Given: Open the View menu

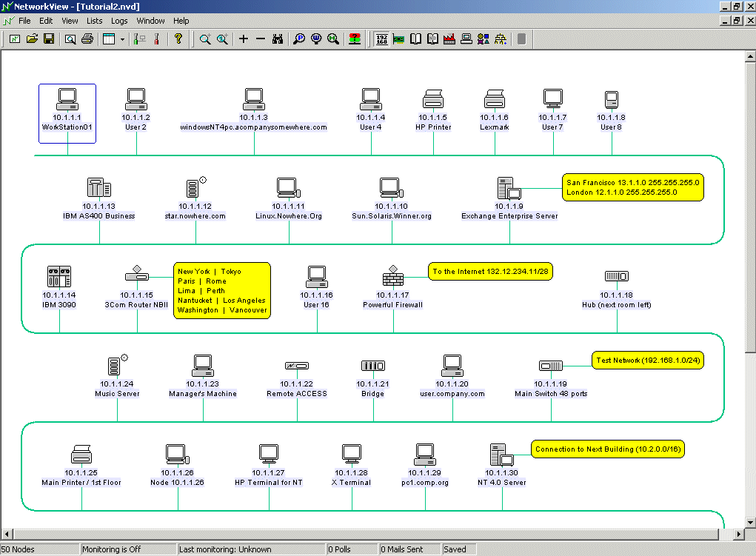Looking at the screenshot, I should 70,21.
